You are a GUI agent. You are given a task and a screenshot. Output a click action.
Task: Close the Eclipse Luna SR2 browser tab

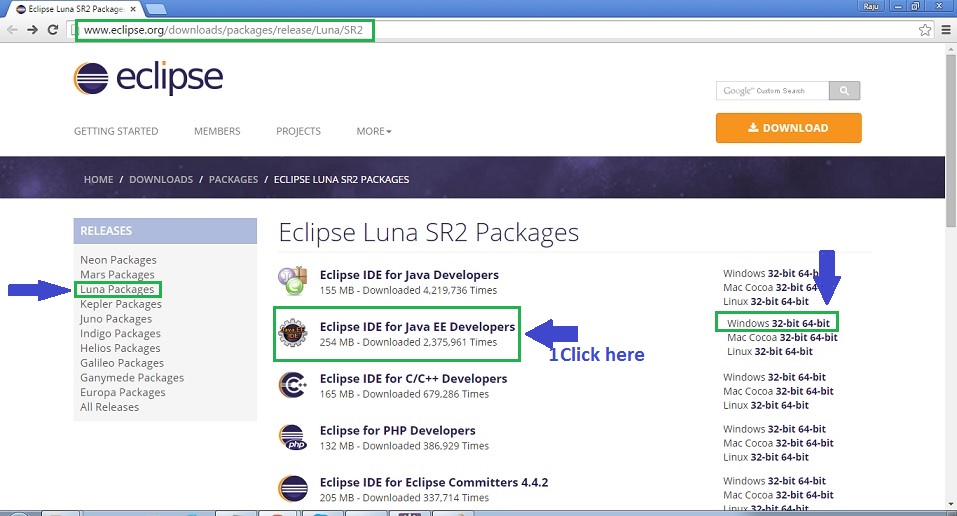(133, 9)
